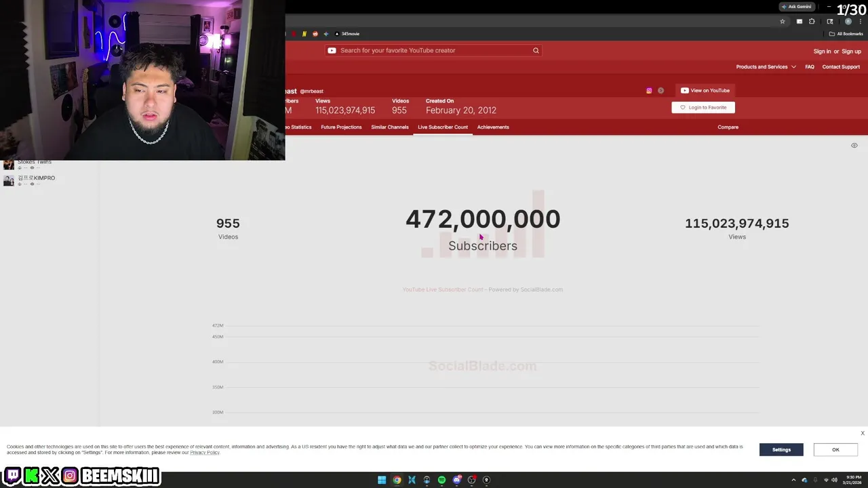Image resolution: width=868 pixels, height=488 pixels.
Task: Open Chrome profile avatar
Action: point(848,22)
